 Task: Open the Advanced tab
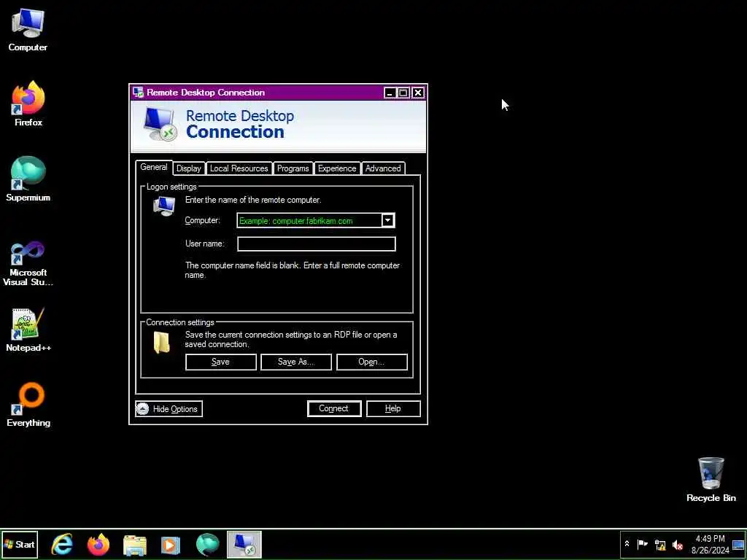[383, 168]
